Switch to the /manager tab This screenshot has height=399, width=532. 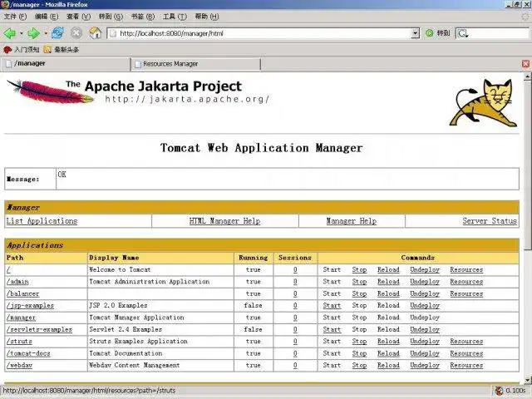[66, 64]
